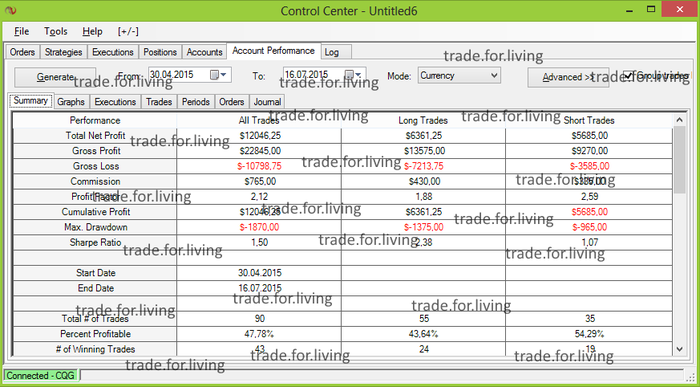This screenshot has width=700, height=387.
Task: Switch to the Positions tab
Action: 160,52
